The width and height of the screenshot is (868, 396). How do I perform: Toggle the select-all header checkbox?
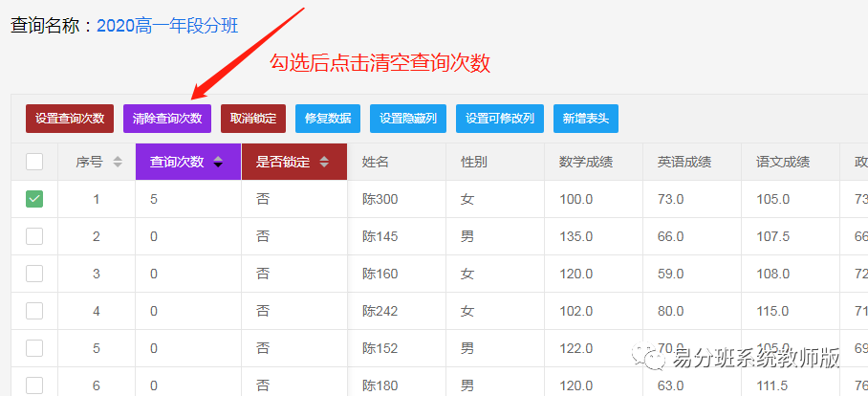click(34, 162)
